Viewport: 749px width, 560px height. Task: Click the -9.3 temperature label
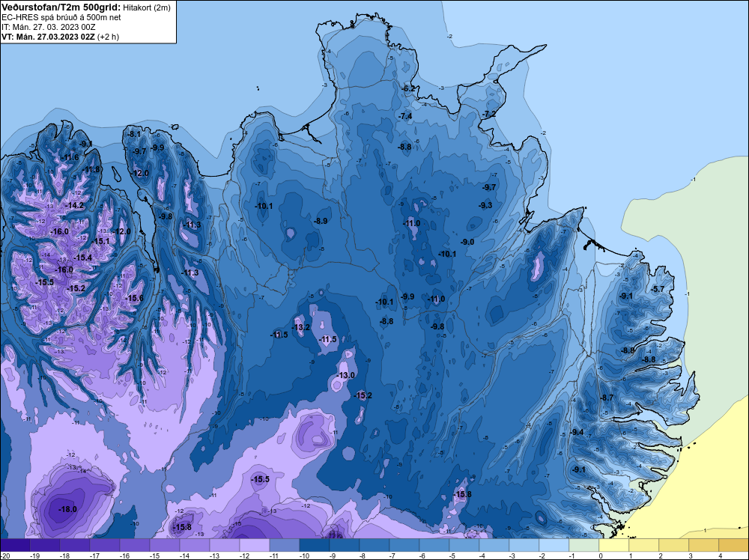[485, 205]
